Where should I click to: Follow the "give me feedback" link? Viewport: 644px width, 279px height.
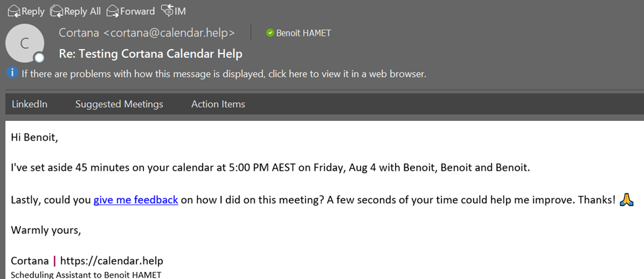(136, 200)
